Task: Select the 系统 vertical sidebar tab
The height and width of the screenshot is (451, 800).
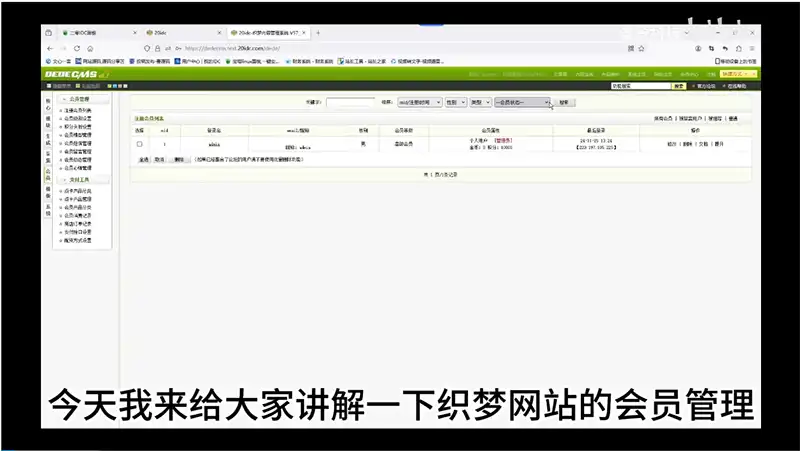Action: coord(48,210)
